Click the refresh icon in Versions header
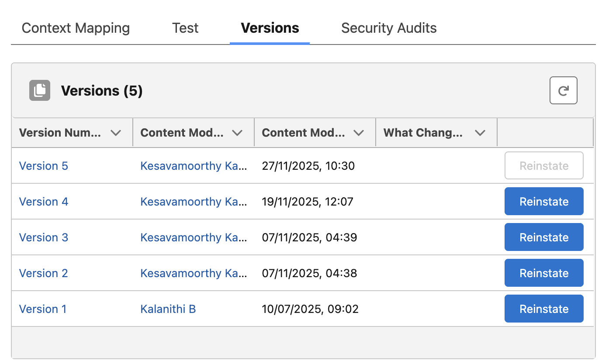Viewport: 602px width, 364px height. 563,90
